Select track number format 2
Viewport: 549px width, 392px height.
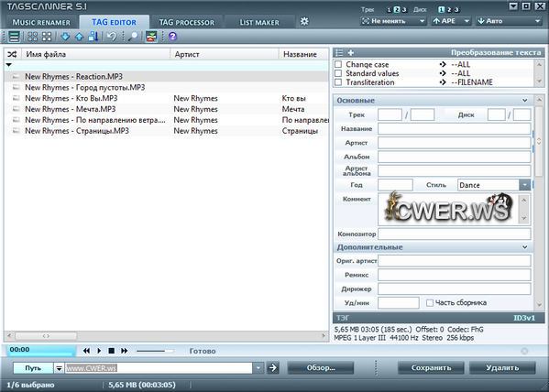[396, 10]
